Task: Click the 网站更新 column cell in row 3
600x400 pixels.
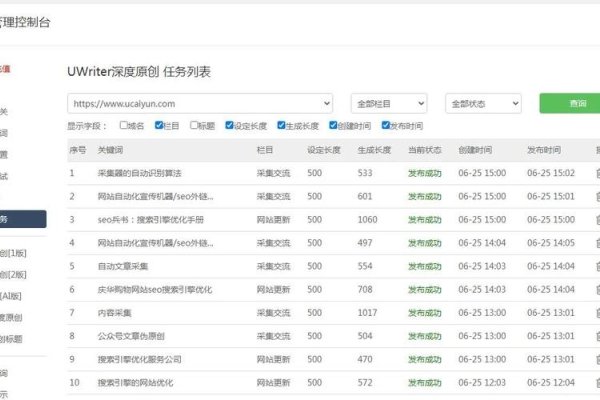Action: (x=273, y=220)
